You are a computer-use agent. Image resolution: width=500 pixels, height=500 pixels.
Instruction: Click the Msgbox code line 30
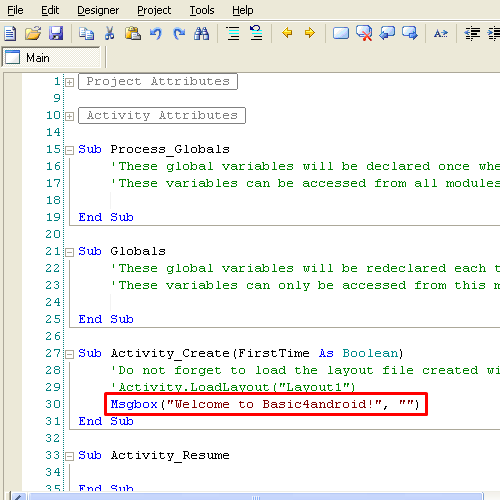pyautogui.click(x=266, y=404)
